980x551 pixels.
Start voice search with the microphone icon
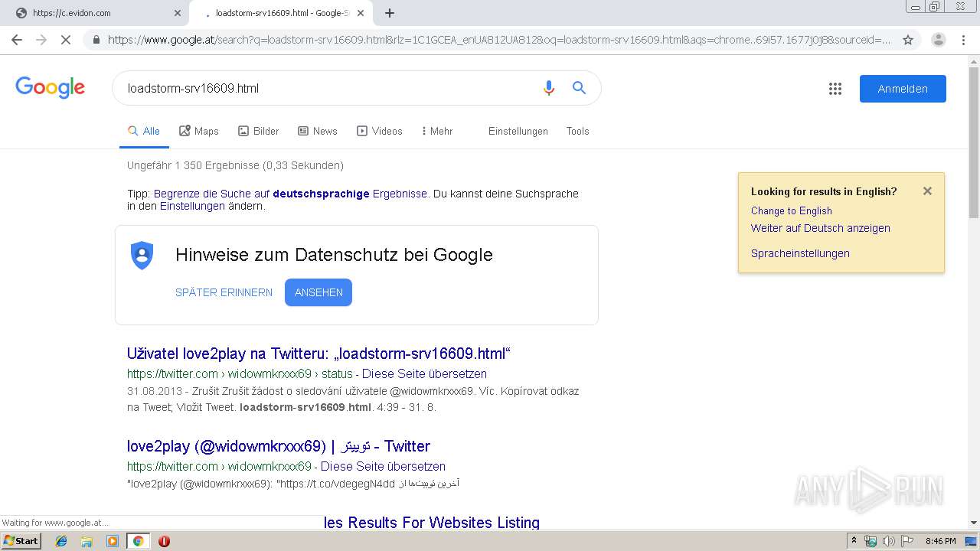tap(548, 88)
